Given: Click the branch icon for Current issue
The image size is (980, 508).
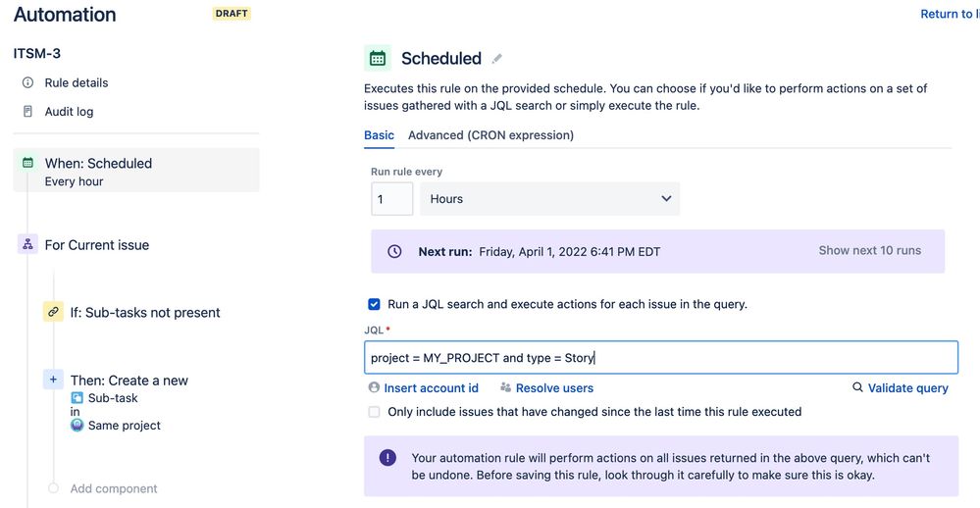Looking at the screenshot, I should tap(27, 245).
